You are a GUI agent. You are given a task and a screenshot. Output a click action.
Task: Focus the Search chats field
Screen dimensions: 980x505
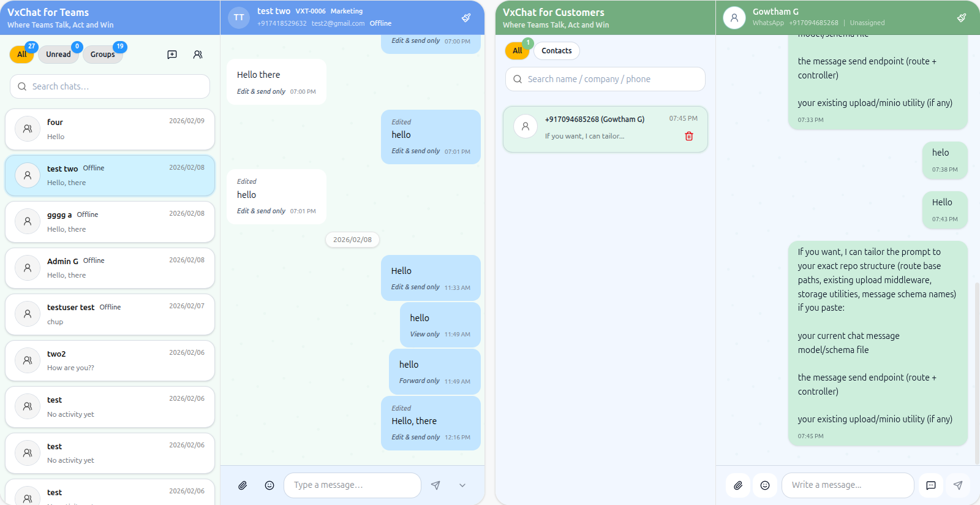[x=110, y=86]
